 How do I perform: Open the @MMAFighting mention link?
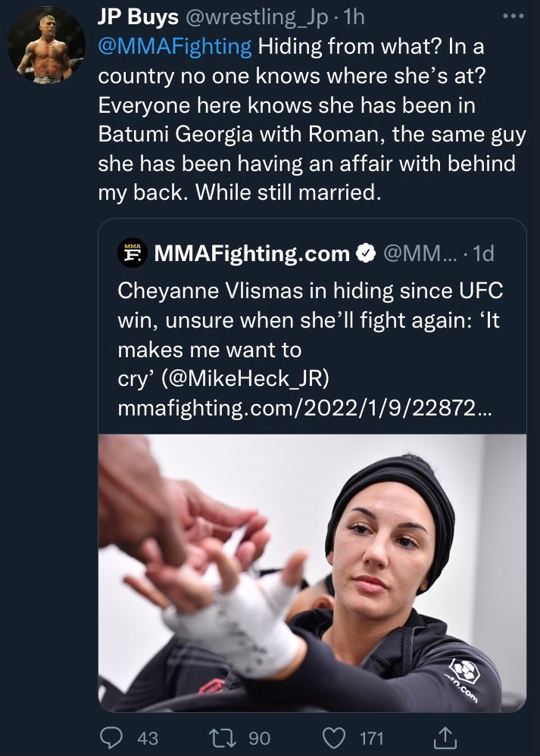[x=175, y=47]
